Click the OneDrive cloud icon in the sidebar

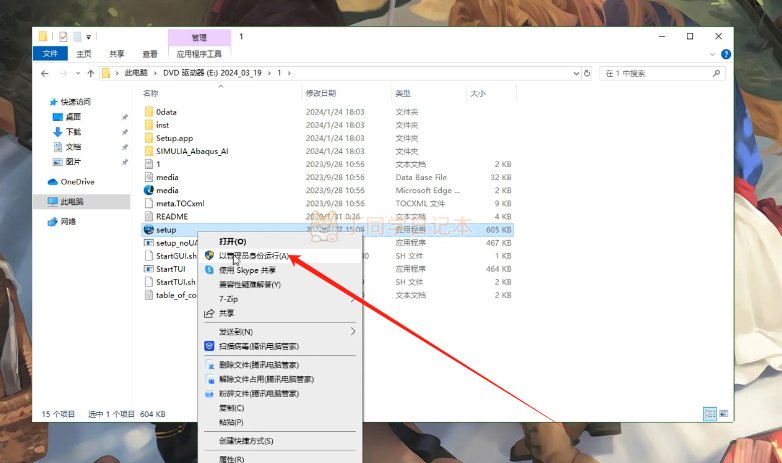click(53, 182)
